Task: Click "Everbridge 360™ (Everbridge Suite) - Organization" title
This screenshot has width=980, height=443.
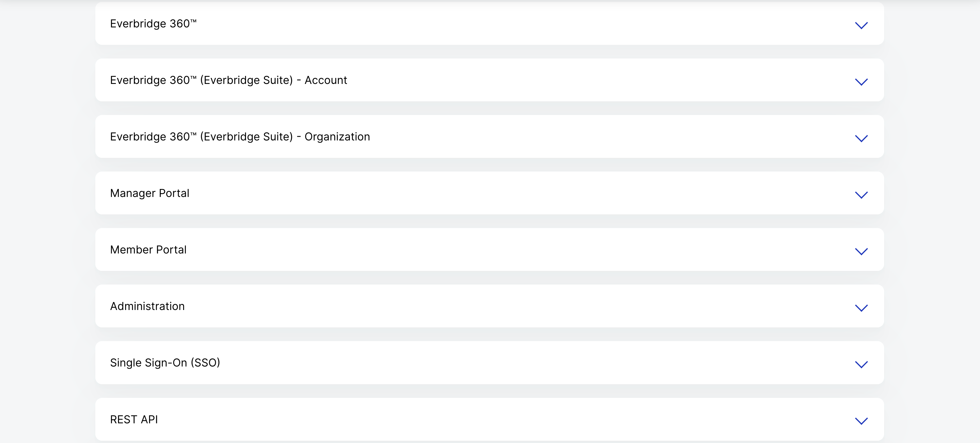Action: coord(240,137)
